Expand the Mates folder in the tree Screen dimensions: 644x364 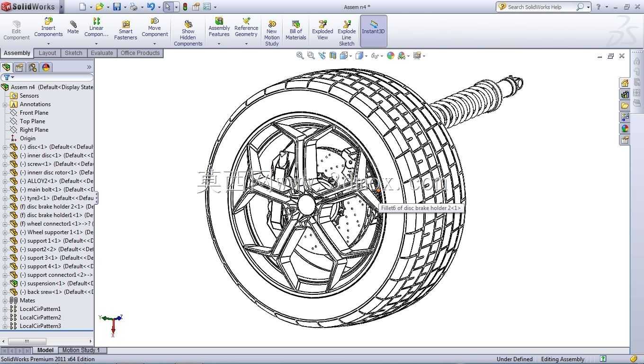pos(5,300)
